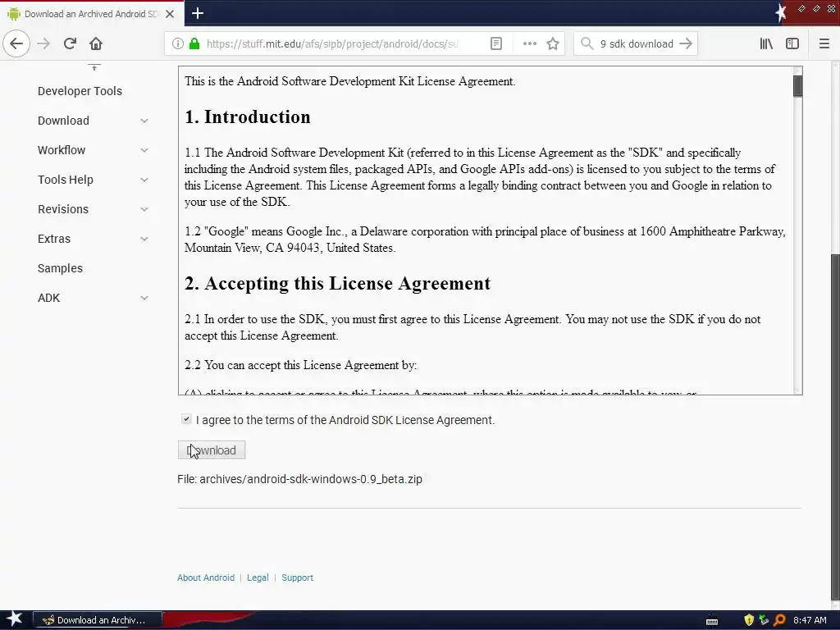Open the ADK sidebar item
Viewport: 840px width, 630px height.
[48, 298]
